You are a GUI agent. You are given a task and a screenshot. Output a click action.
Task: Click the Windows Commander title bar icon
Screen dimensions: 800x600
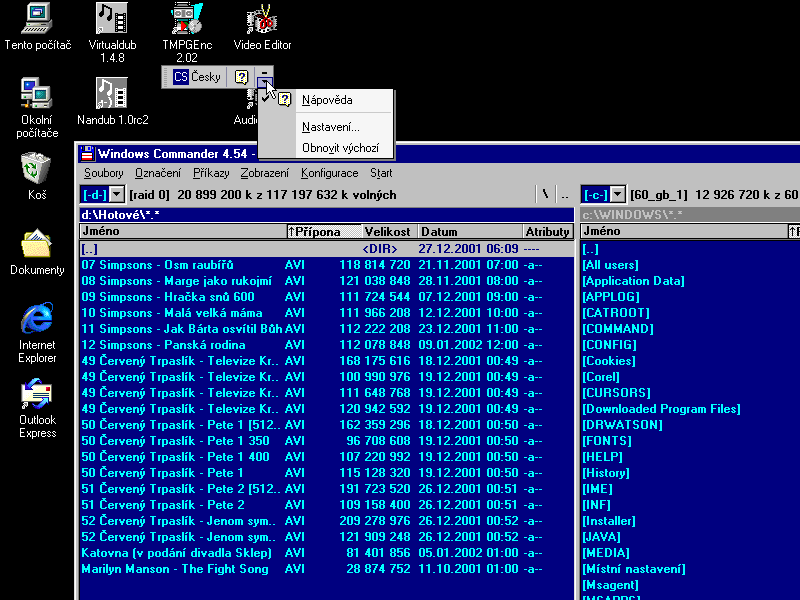click(88, 154)
